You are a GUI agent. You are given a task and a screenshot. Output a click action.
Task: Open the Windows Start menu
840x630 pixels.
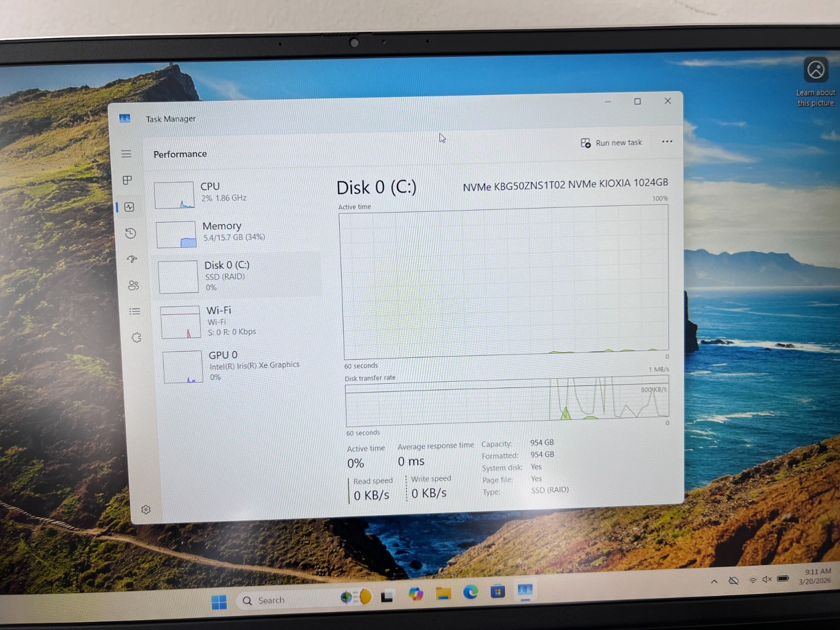click(219, 602)
